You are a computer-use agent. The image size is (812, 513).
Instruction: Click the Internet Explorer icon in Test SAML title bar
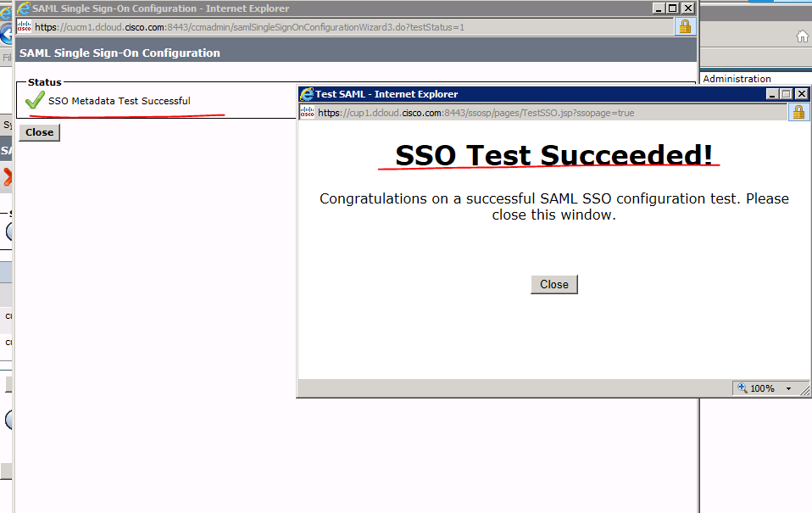307,94
